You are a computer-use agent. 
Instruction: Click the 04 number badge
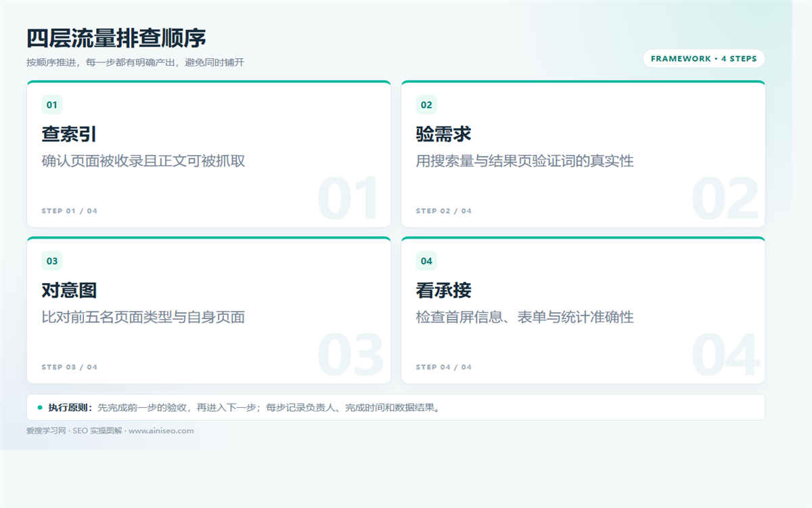click(426, 261)
